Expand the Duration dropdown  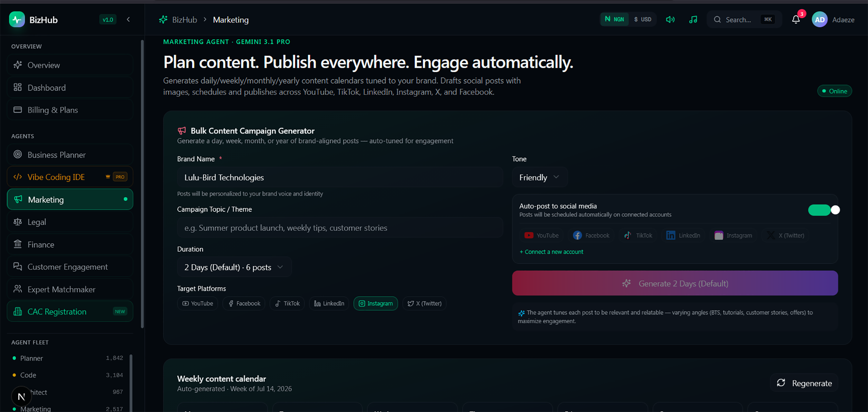coord(234,267)
